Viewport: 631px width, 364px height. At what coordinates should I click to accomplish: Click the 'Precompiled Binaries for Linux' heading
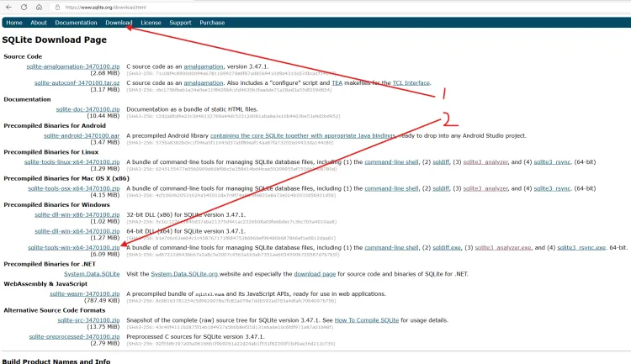pyautogui.click(x=51, y=152)
